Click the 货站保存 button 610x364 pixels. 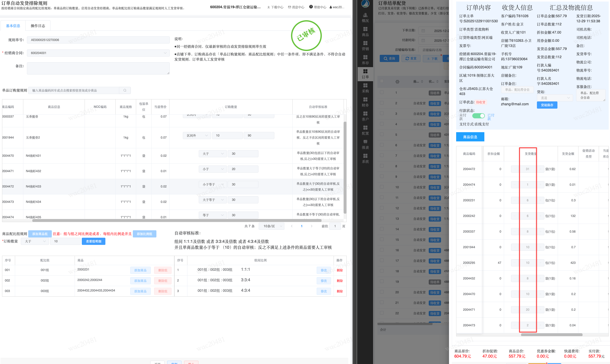(547, 105)
